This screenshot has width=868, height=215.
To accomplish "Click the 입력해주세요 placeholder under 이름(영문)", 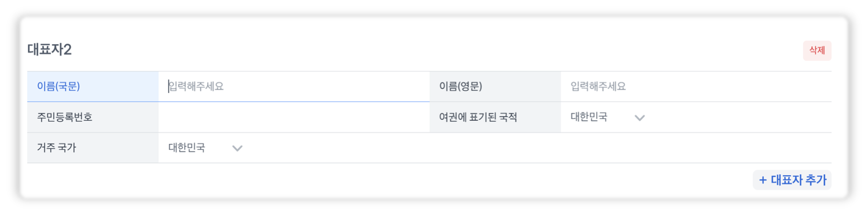I will click(x=598, y=86).
